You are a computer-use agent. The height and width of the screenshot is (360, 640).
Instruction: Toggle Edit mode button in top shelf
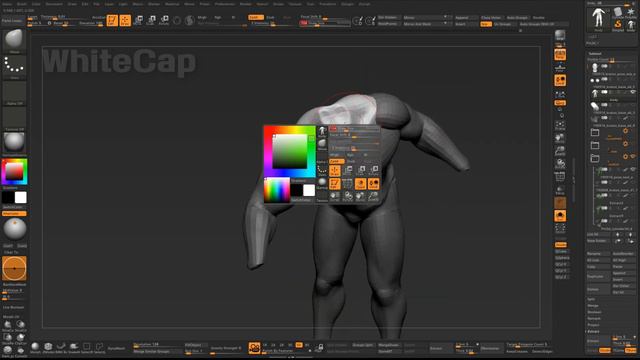pyautogui.click(x=112, y=20)
